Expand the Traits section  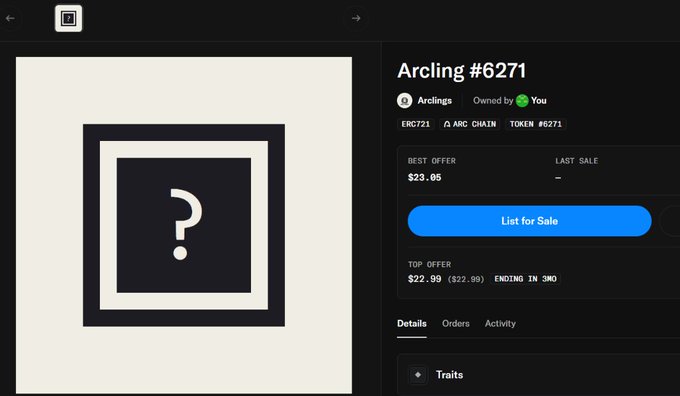[x=538, y=375]
